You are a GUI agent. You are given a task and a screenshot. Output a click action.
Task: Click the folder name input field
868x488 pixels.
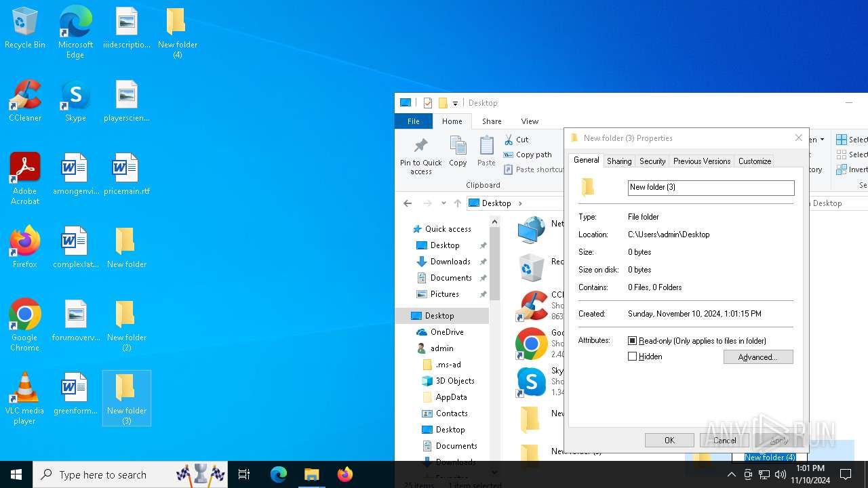711,188
